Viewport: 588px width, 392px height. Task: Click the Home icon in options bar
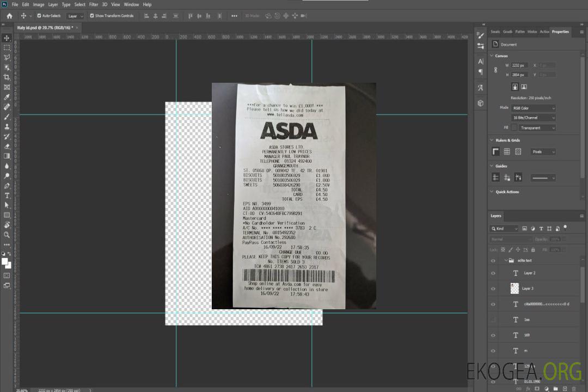click(x=9, y=16)
